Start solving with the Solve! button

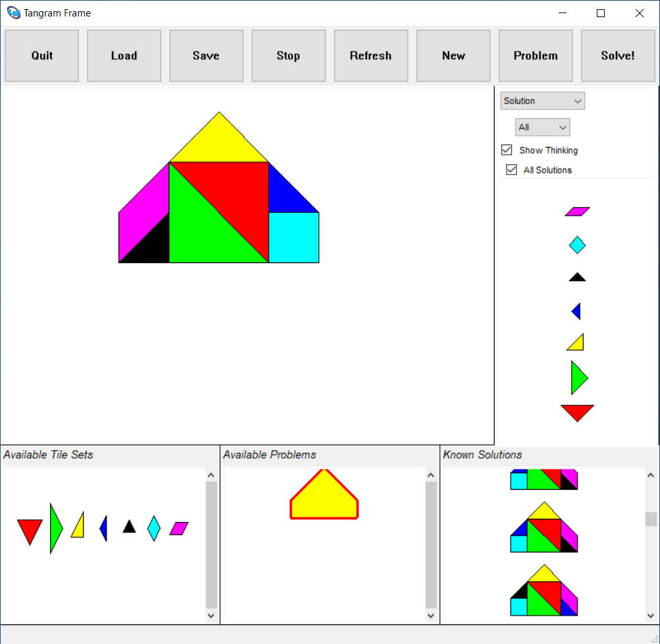pyautogui.click(x=618, y=55)
